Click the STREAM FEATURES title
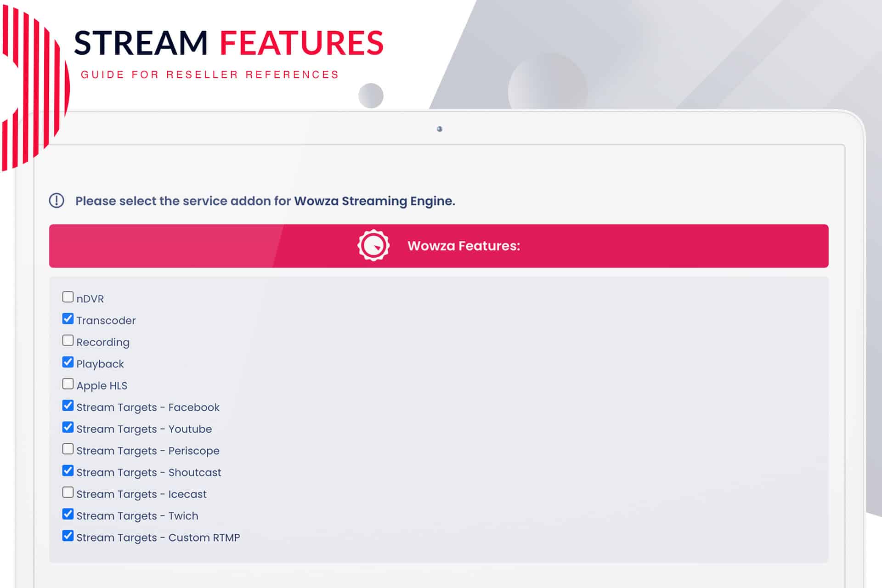 [229, 43]
